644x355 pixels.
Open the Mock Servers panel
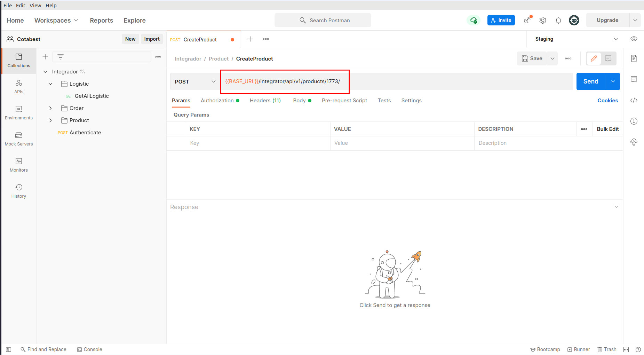click(x=19, y=139)
